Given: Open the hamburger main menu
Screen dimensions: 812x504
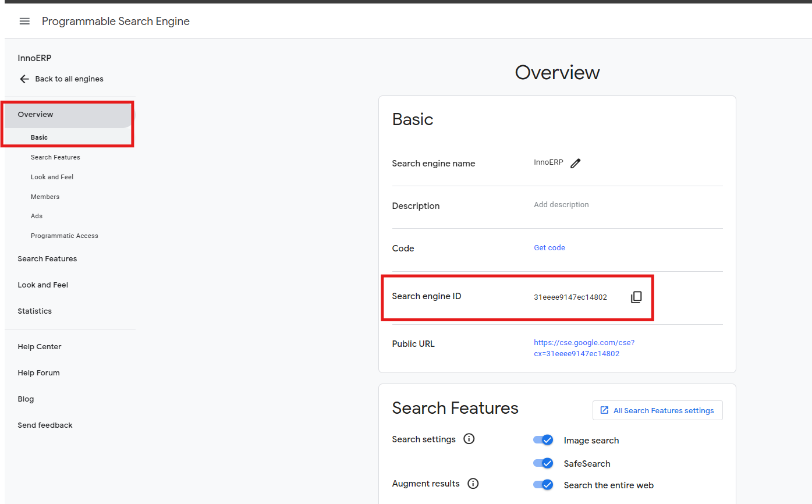Looking at the screenshot, I should pyautogui.click(x=24, y=21).
